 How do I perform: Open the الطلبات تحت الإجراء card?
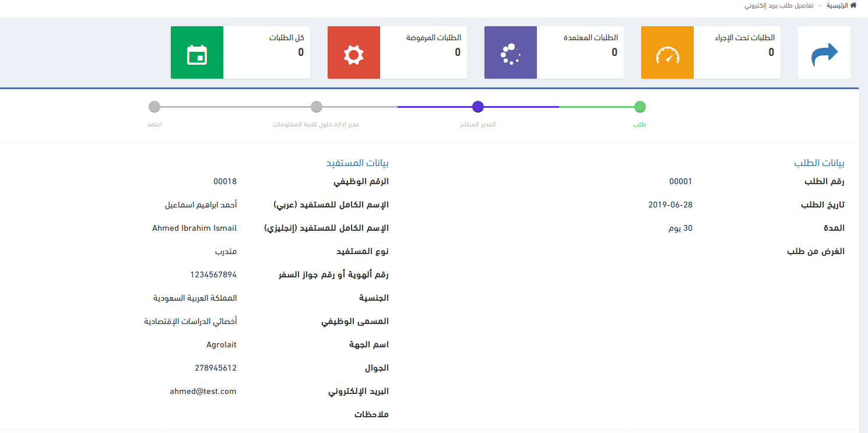737,52
